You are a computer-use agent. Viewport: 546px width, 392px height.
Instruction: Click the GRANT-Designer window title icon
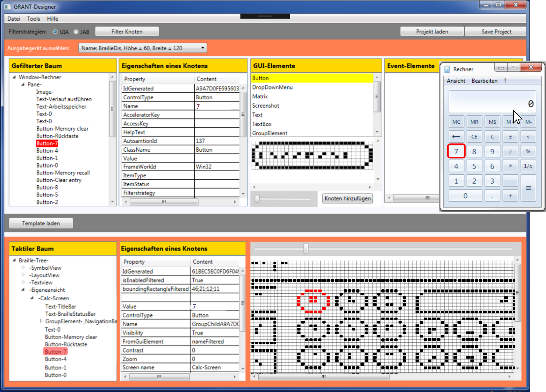click(x=8, y=7)
